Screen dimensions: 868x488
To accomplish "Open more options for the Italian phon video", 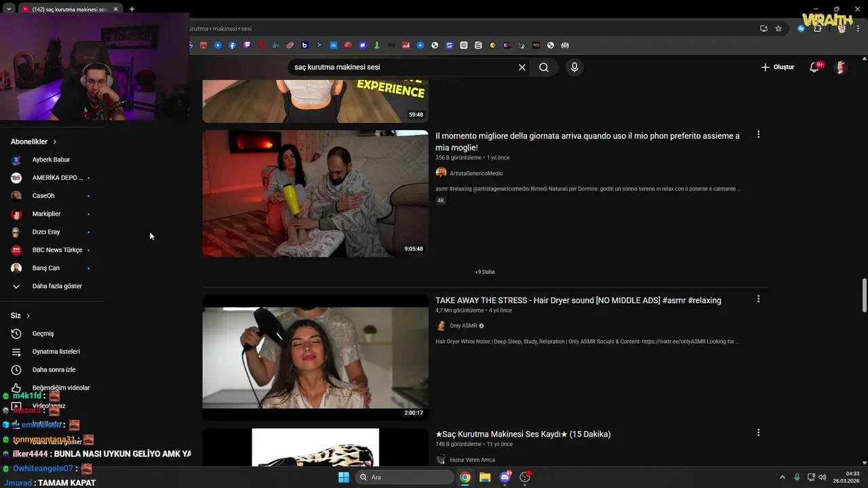I will (x=758, y=134).
